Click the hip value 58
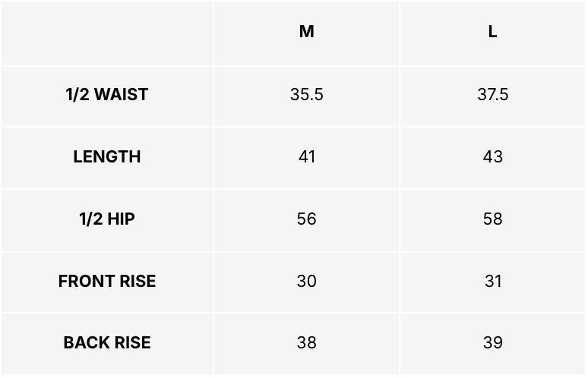 (492, 219)
